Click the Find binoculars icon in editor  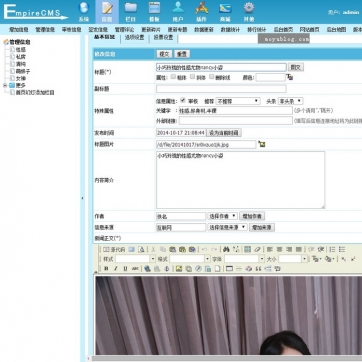[226, 249]
